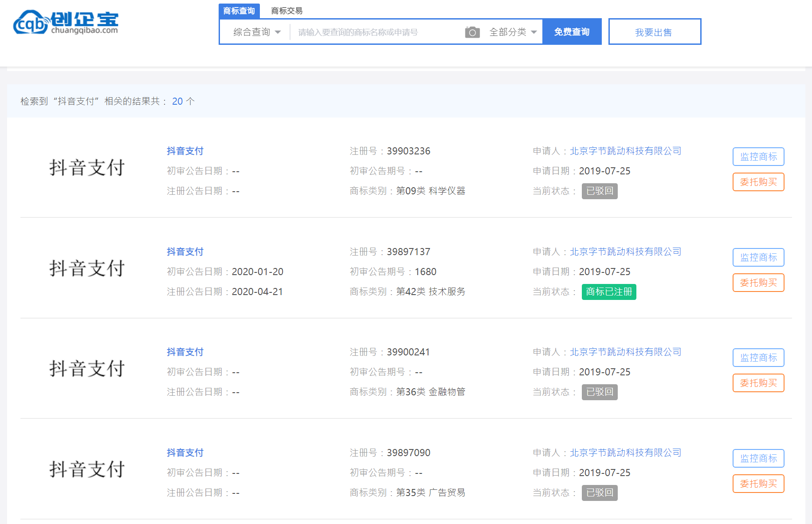Open applicant link in 39903236 row
Image resolution: width=812 pixels, height=524 pixels.
(625, 151)
